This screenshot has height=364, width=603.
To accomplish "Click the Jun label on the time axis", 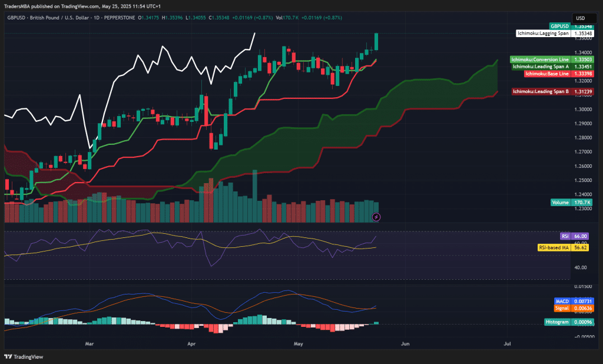I will pyautogui.click(x=405, y=342).
